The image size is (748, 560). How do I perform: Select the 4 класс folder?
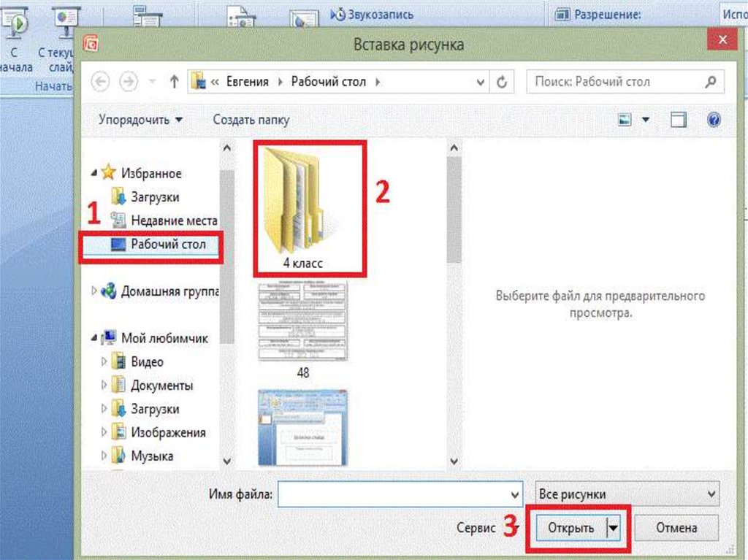pyautogui.click(x=303, y=208)
